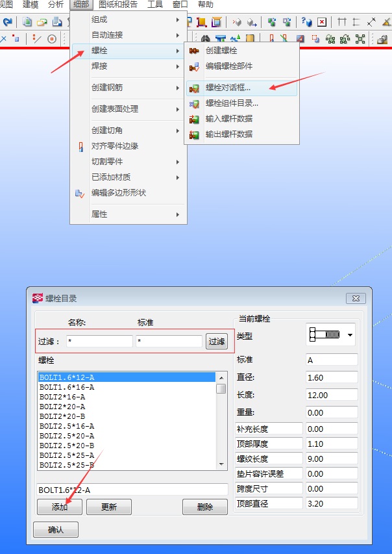Select BOLT1.6*16-A in the bolt list
392x554 pixels.
127,387
